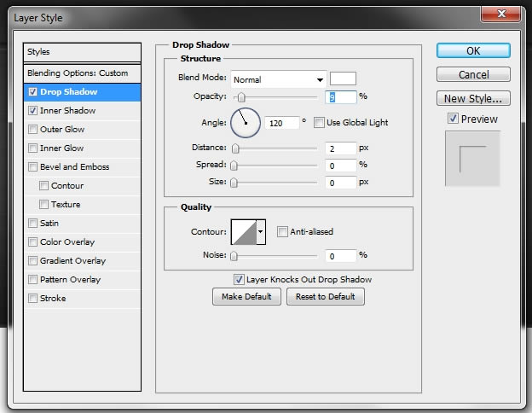Enable the Gradient Overlay checkbox
The image size is (532, 413).
(33, 260)
